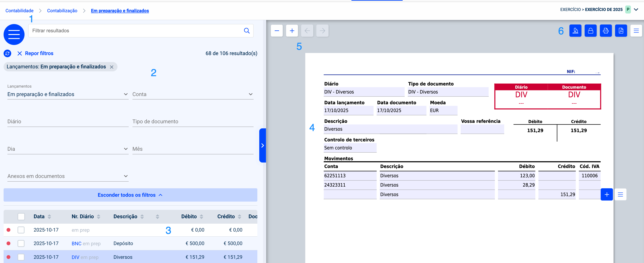Zoom in document with plus button
The height and width of the screenshot is (263, 644).
pyautogui.click(x=292, y=31)
